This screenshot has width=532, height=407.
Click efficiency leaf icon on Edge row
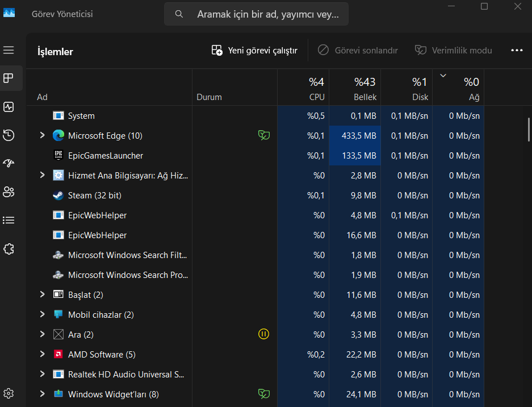[x=263, y=135]
